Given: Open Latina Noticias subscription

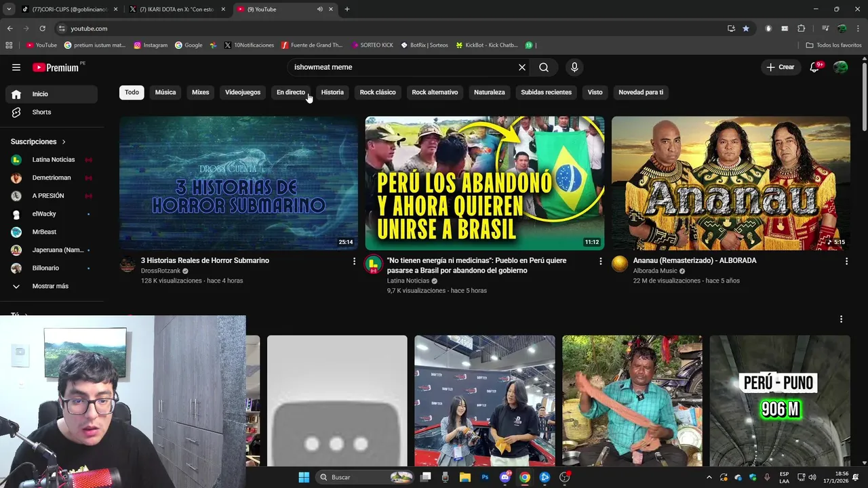Looking at the screenshot, I should click(x=52, y=159).
